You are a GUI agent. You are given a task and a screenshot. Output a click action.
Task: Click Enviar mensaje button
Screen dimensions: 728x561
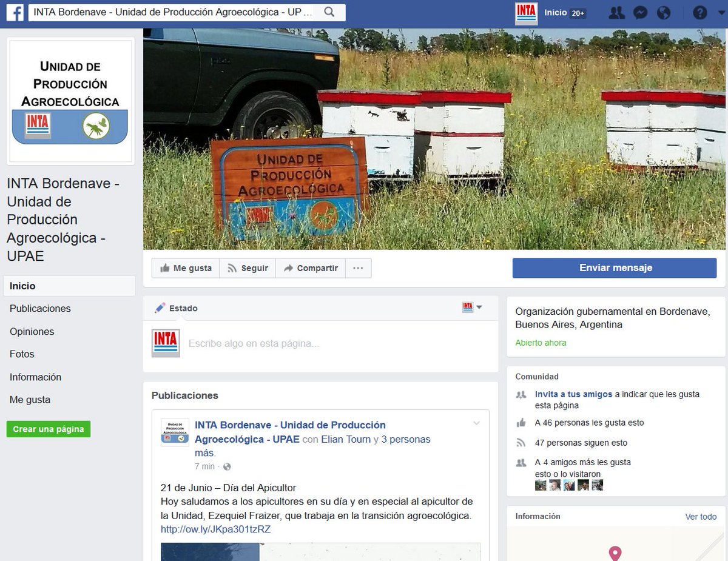[615, 268]
